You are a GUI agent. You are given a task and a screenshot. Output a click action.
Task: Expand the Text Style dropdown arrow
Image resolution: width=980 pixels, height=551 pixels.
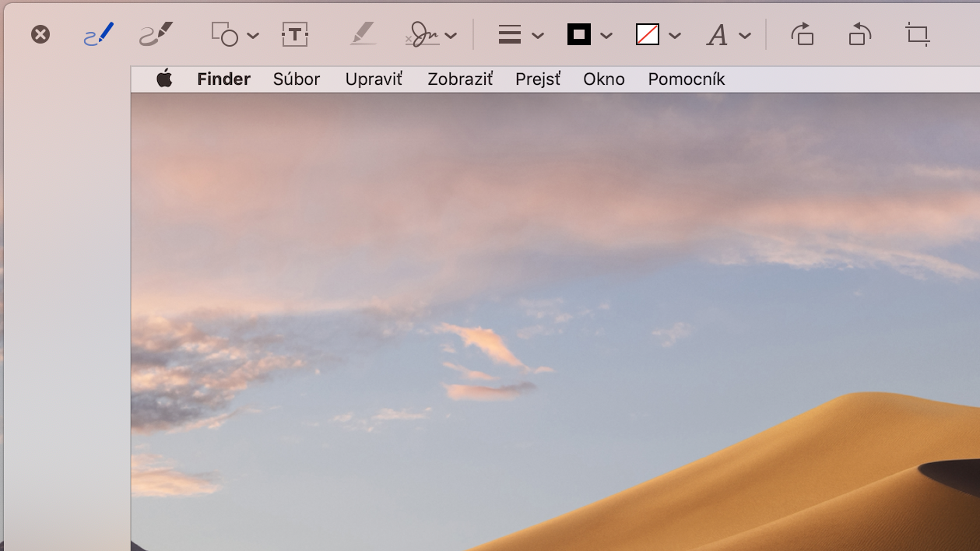(x=745, y=36)
